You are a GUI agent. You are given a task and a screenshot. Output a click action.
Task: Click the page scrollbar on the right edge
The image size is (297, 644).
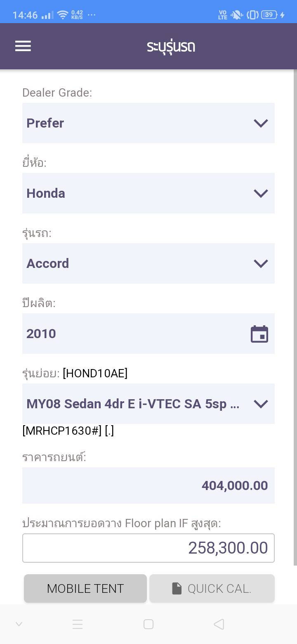tap(295, 314)
